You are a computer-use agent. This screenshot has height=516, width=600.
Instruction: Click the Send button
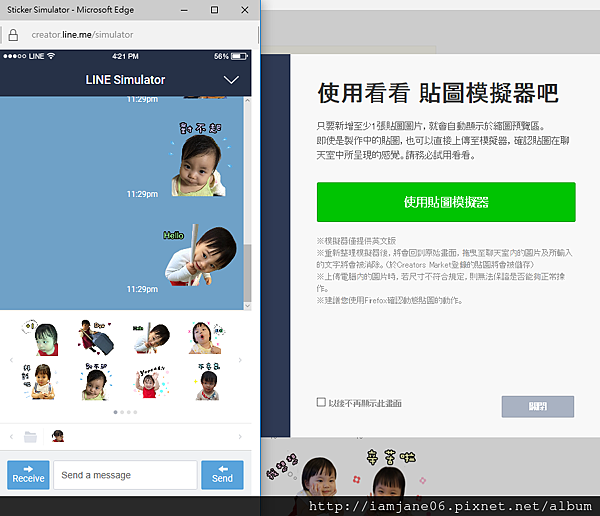click(x=222, y=475)
